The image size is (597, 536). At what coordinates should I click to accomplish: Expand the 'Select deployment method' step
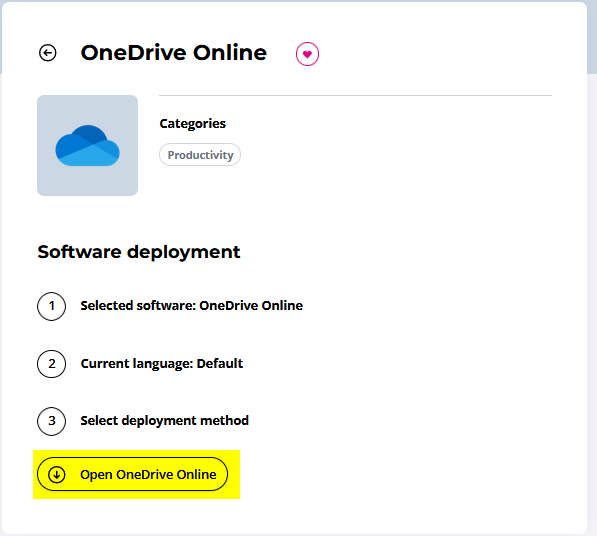click(x=164, y=421)
